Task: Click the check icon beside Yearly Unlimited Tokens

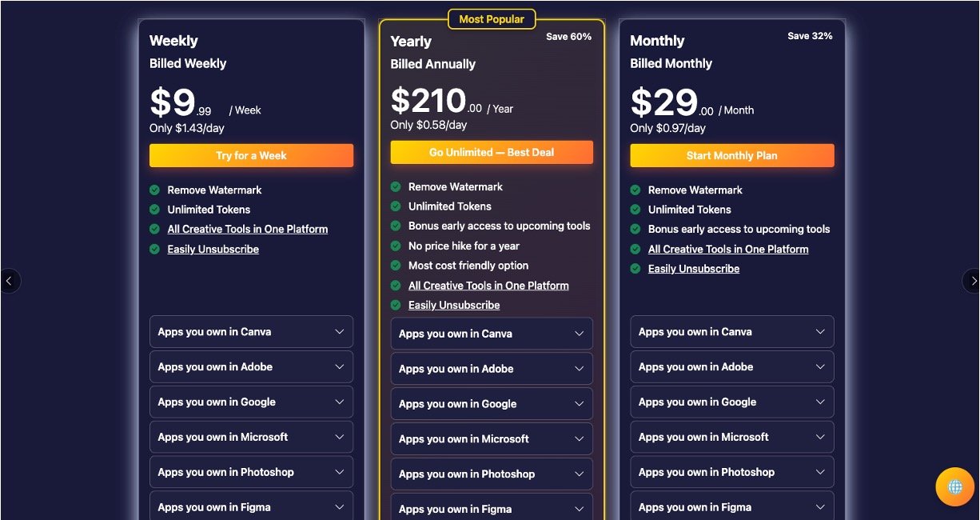Action: [396, 206]
